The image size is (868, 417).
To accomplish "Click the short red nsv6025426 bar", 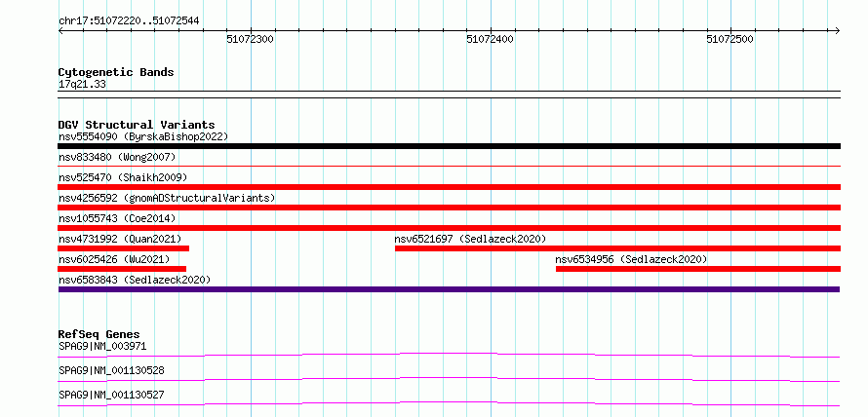I will 122,269.
